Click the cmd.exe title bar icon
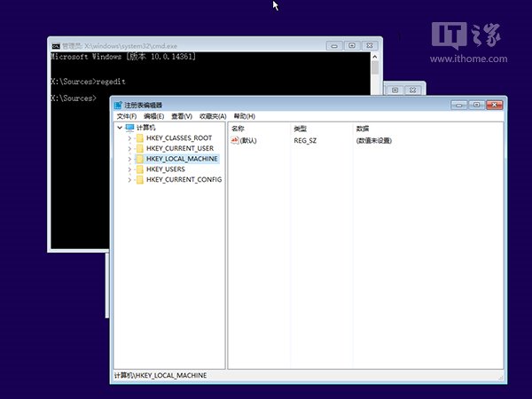The width and height of the screenshot is (532, 399). pyautogui.click(x=56, y=45)
